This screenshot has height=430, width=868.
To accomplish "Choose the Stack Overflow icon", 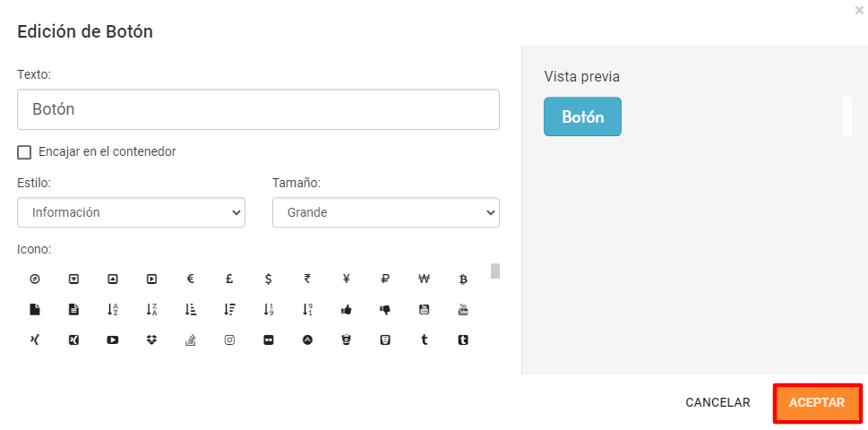I will click(191, 340).
